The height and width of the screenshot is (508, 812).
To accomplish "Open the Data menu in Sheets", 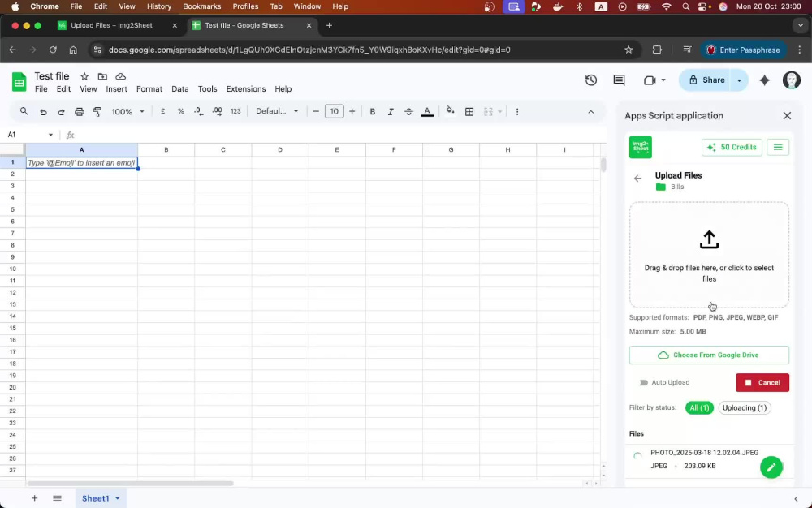I will click(179, 89).
